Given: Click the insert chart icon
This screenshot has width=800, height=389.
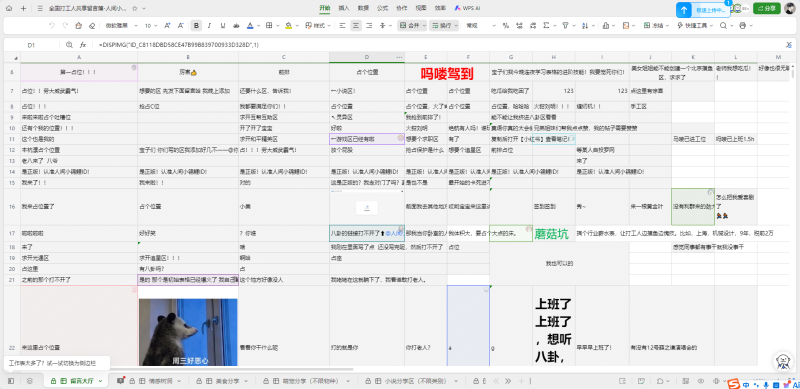Looking at the screenshot, I should (x=605, y=26).
